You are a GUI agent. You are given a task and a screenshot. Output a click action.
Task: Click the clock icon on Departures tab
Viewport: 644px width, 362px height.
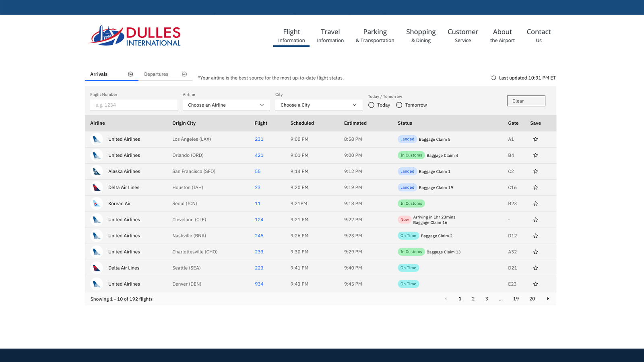click(x=184, y=74)
